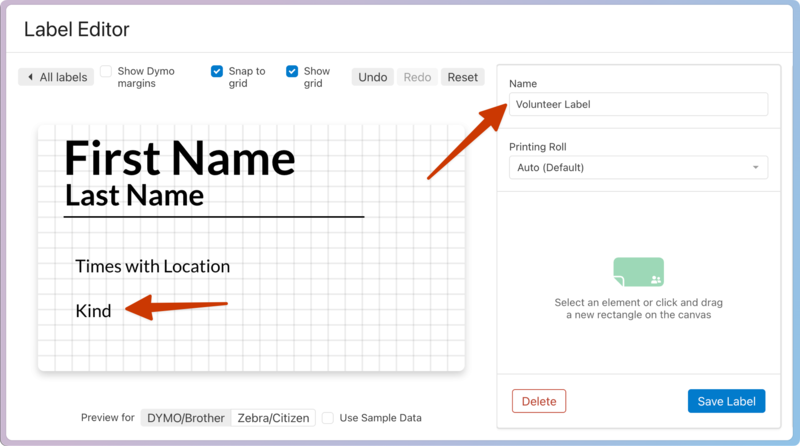Click the red Delete button
The height and width of the screenshot is (446, 800).
(x=539, y=401)
